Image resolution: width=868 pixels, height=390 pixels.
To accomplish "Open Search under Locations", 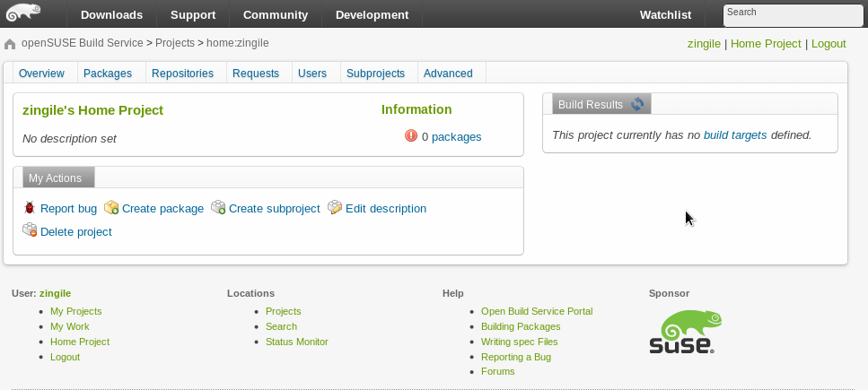I will click(281, 326).
